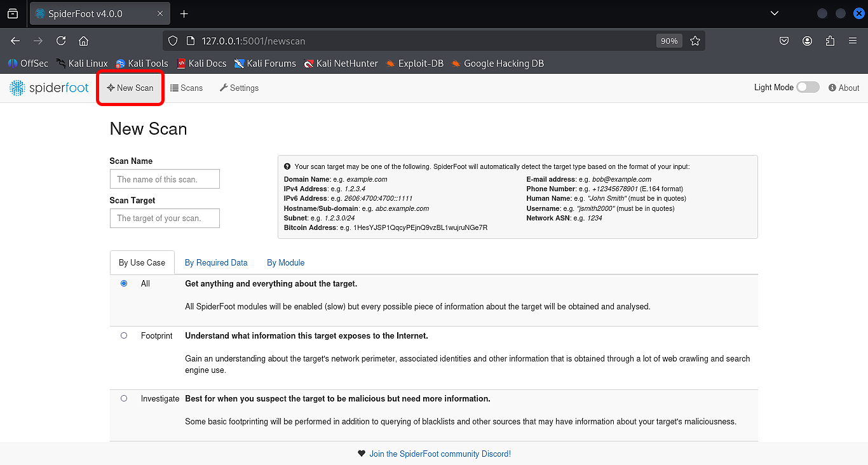This screenshot has width=868, height=465.
Task: Click the Pocket save icon
Action: [x=784, y=41]
